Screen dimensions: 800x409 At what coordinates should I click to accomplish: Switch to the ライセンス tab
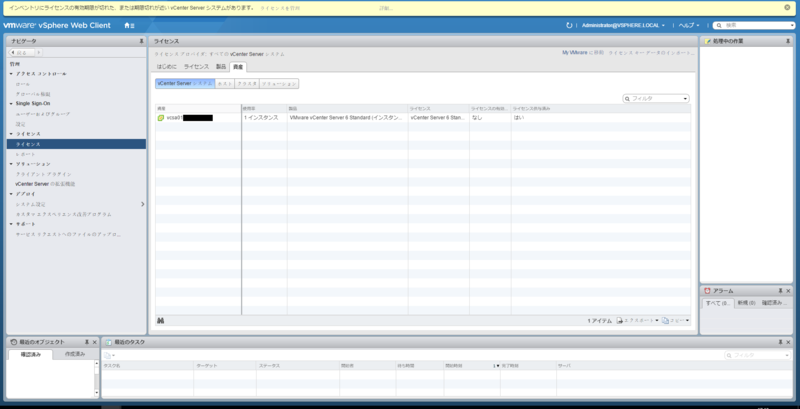point(196,67)
